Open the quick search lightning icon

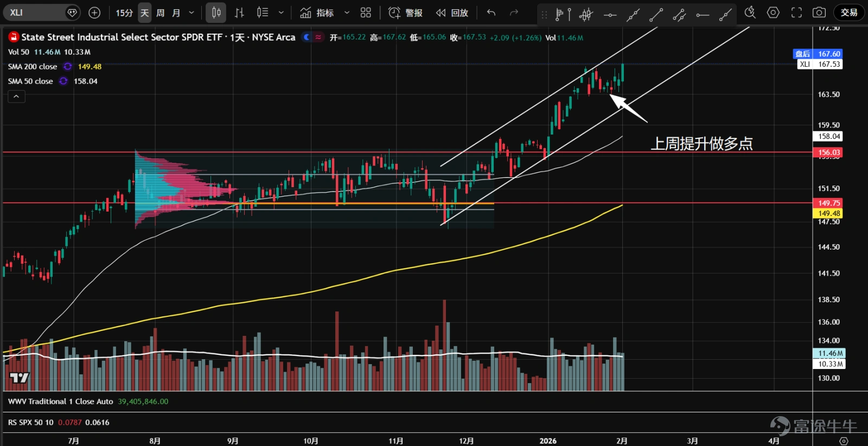tap(750, 12)
